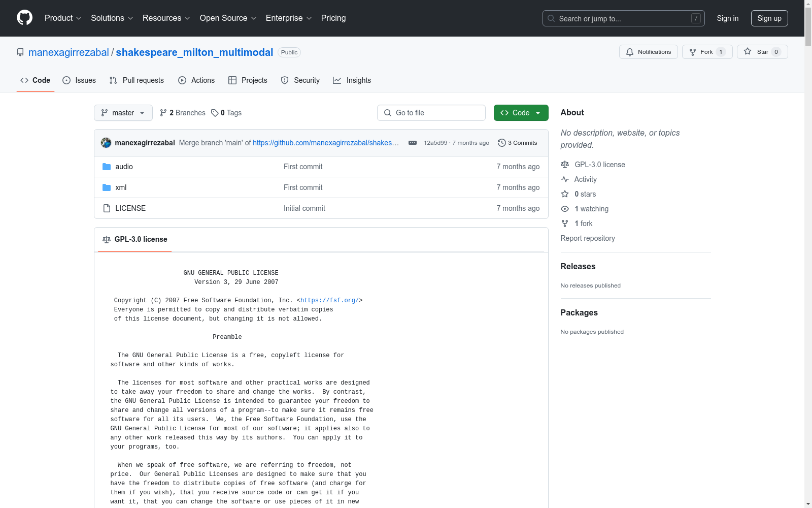The height and width of the screenshot is (508, 812).
Task: Click the search magnifier icon in header
Action: pyautogui.click(x=551, y=18)
